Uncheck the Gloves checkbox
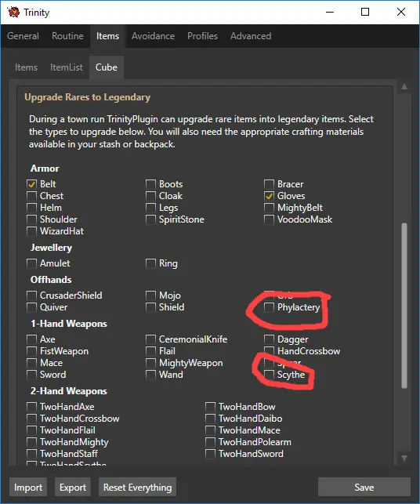 (269, 196)
